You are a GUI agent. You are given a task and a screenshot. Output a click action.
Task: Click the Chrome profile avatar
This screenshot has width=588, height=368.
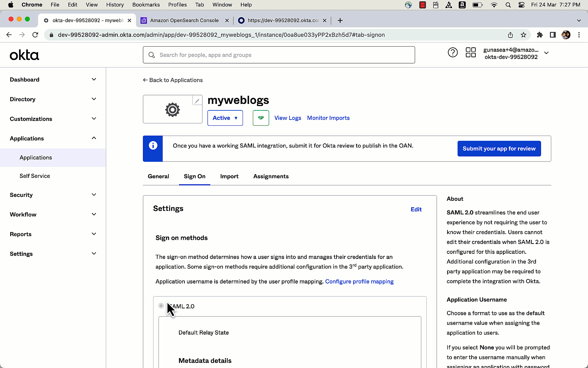pos(566,35)
